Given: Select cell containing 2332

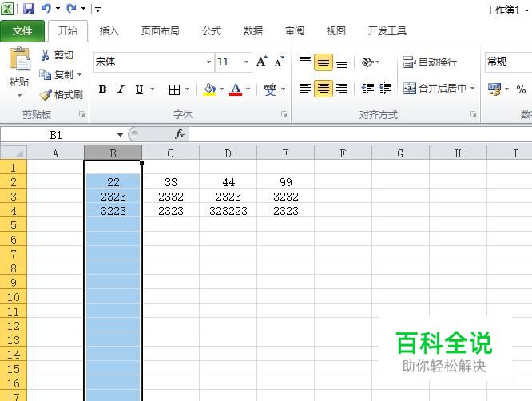Looking at the screenshot, I should point(171,197).
